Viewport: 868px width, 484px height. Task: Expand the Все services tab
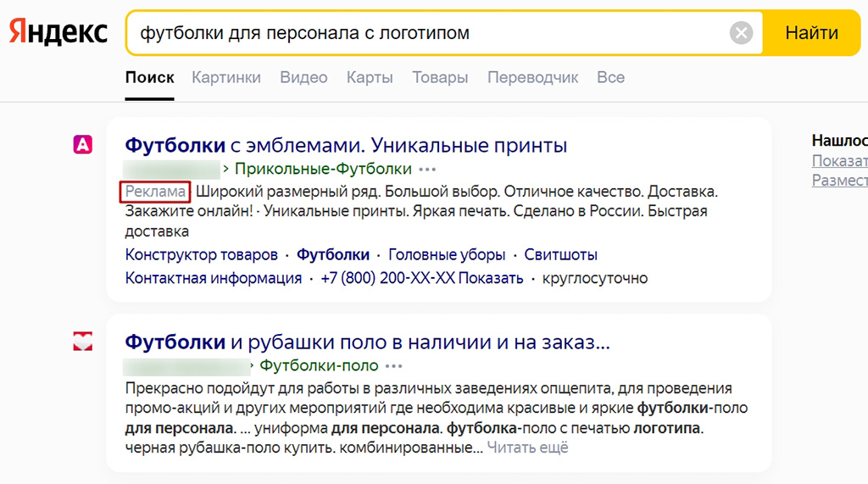point(610,77)
